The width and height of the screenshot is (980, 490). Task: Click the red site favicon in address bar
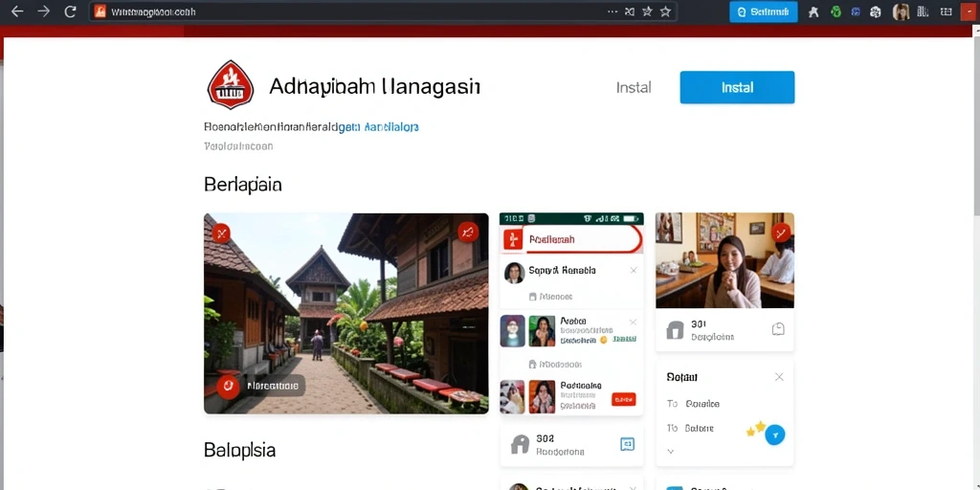coord(100,11)
